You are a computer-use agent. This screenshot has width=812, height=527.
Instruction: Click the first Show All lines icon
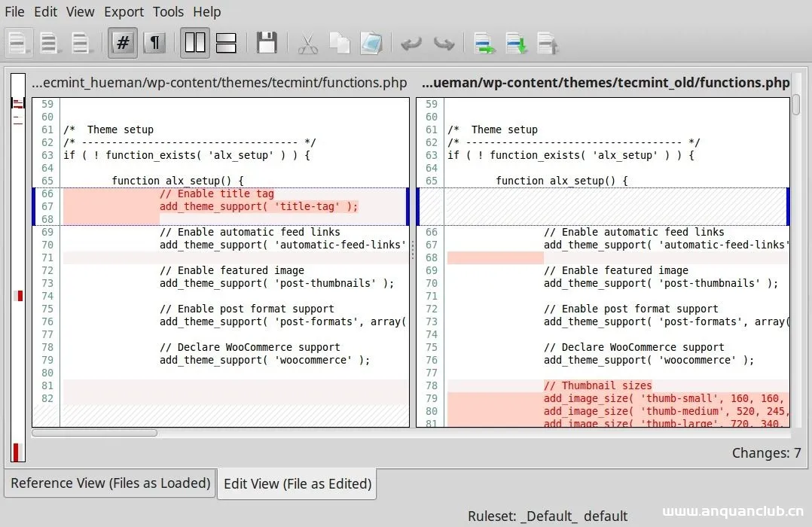[18, 43]
